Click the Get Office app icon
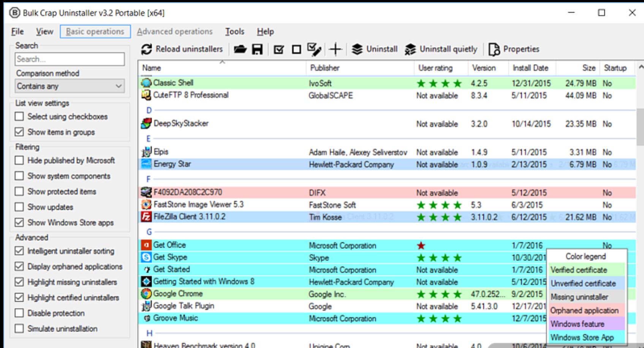Screen dimensions: 644x348 (x=146, y=245)
